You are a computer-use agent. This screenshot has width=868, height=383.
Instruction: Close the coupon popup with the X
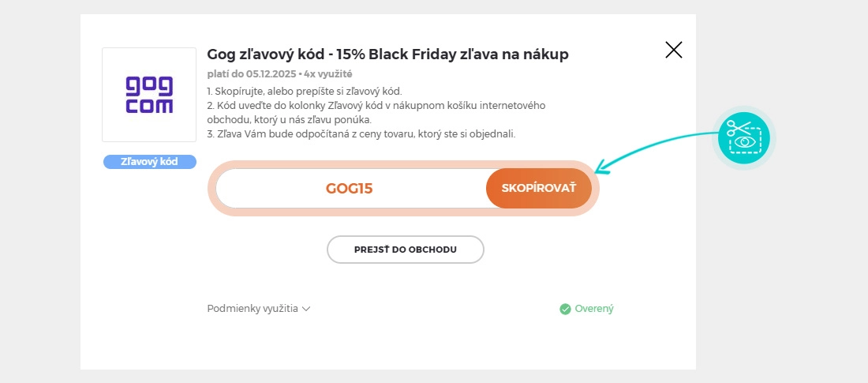pyautogui.click(x=673, y=51)
